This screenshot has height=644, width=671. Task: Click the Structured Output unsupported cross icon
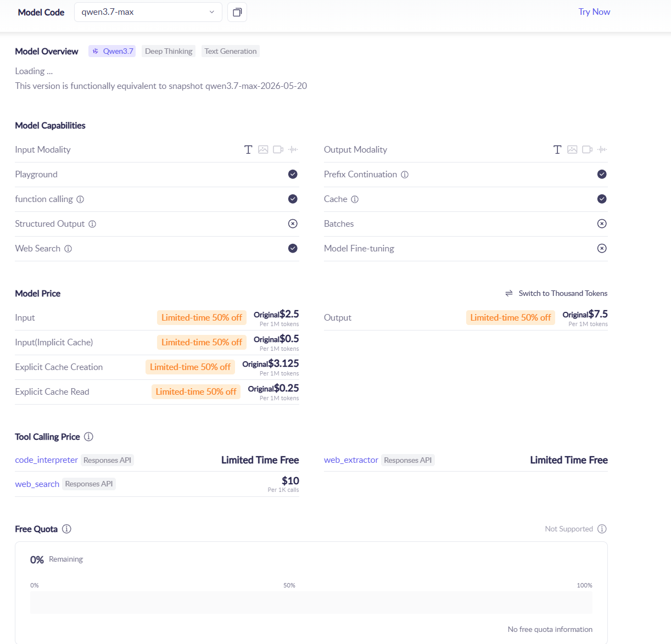click(x=293, y=223)
